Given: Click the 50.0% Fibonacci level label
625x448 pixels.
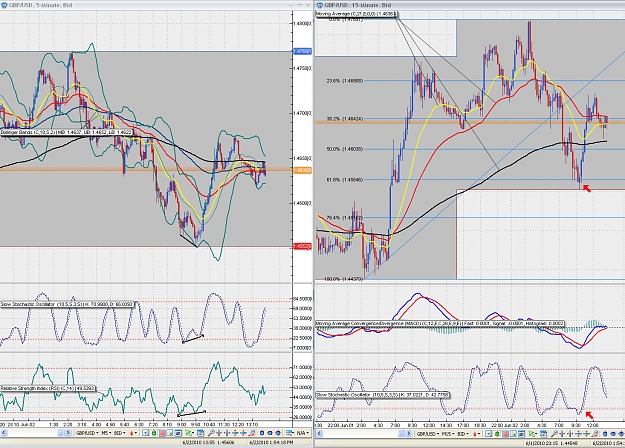Looking at the screenshot, I should (x=345, y=149).
